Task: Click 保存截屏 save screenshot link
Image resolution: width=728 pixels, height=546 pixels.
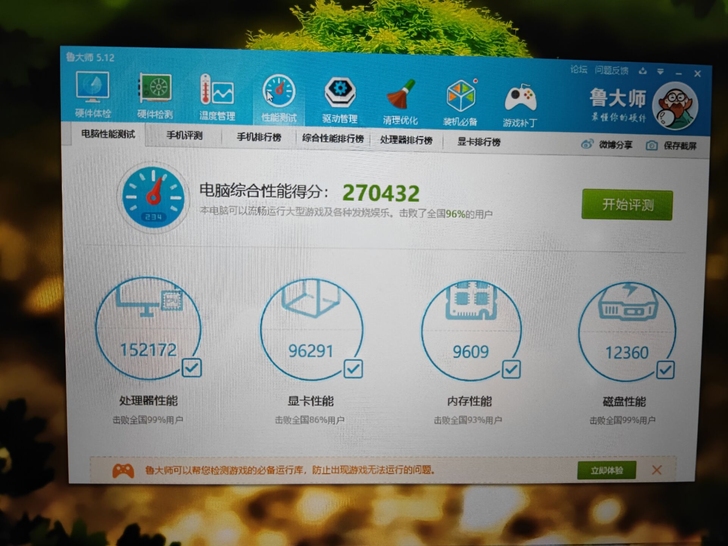Action: [680, 146]
